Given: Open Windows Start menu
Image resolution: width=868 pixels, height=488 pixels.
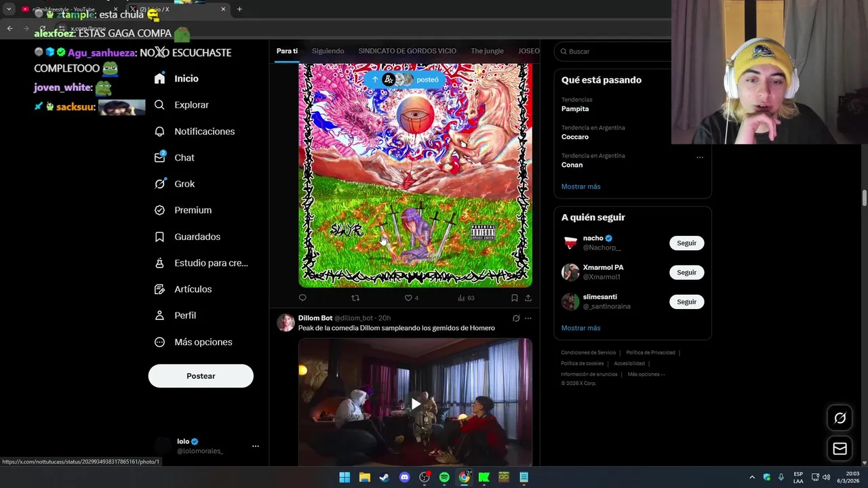Looking at the screenshot, I should click(344, 477).
